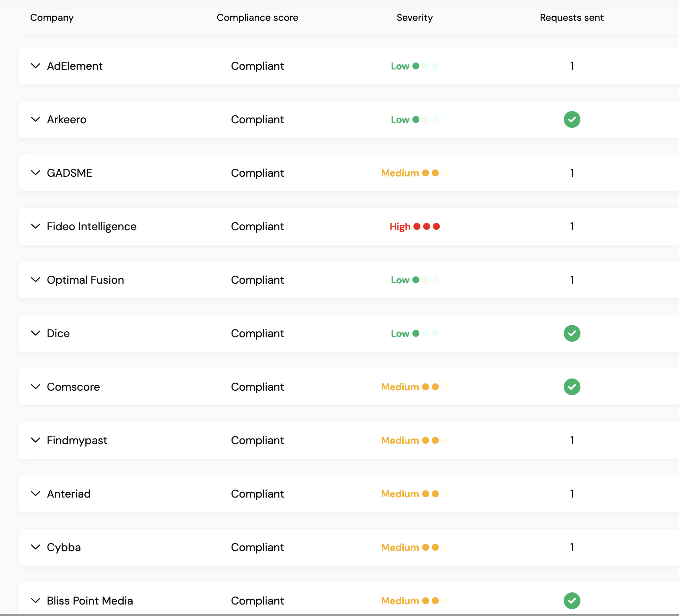Viewport: 679px width, 616px height.
Task: Select the GADSME company name
Action: pos(69,173)
